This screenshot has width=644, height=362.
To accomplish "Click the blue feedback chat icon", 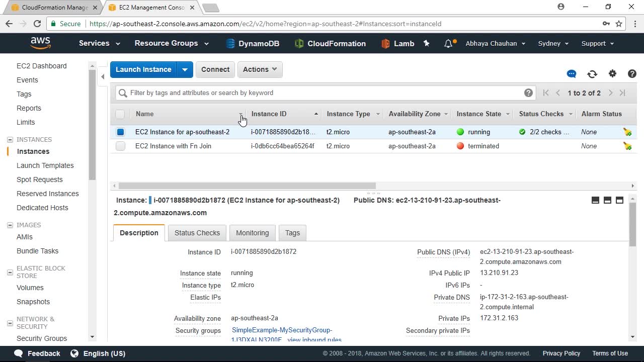I will tap(572, 74).
